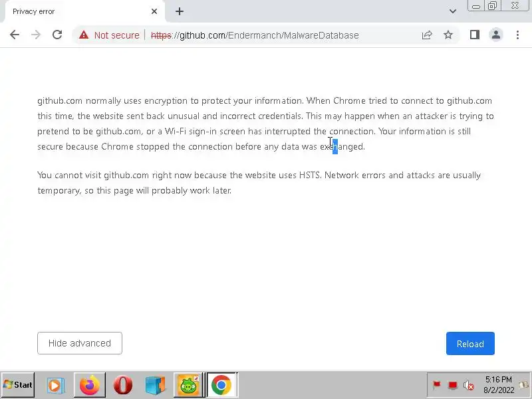Viewport: 532px width, 399px height.
Task: Click the greyed forward navigation arrow
Action: click(36, 35)
